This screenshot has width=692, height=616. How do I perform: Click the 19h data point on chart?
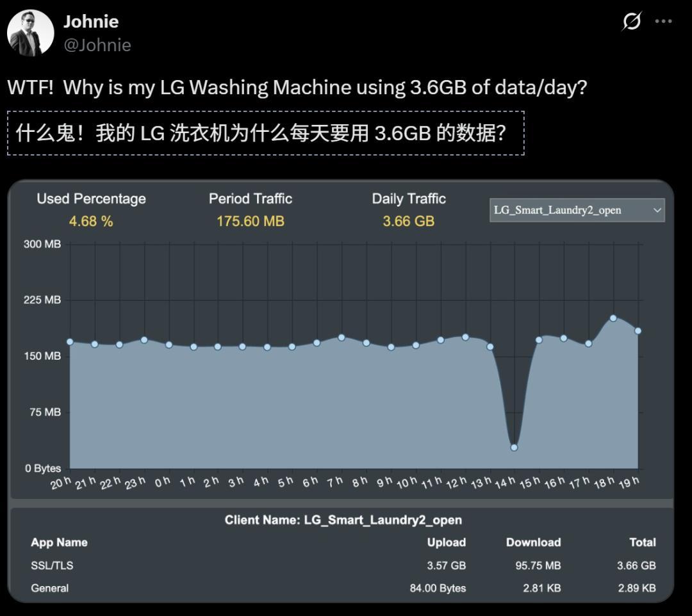coord(638,331)
